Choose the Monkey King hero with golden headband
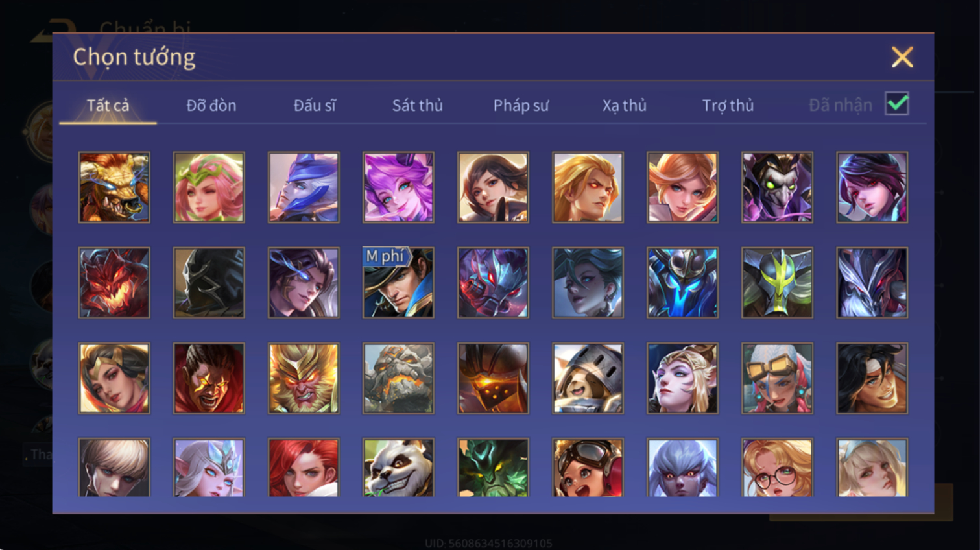Image resolution: width=980 pixels, height=550 pixels. [304, 378]
